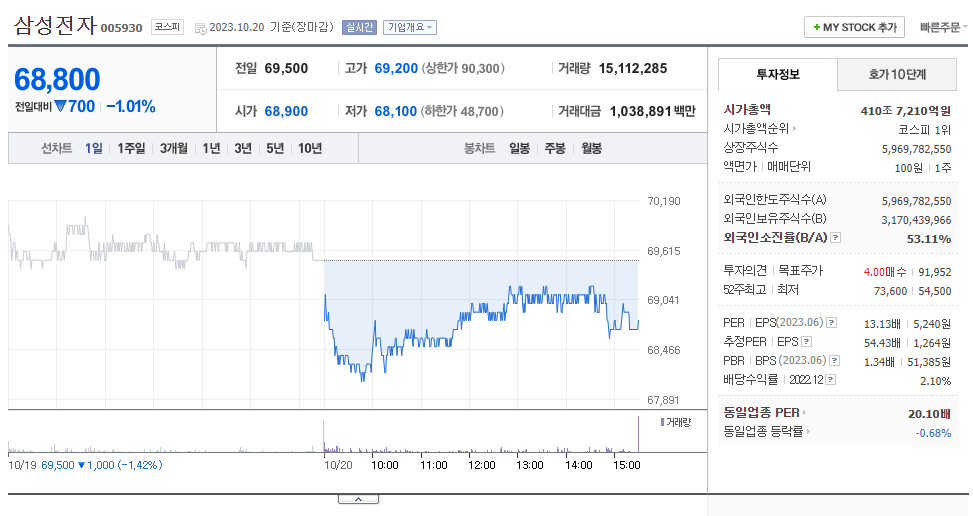Select the 1년 line chart period
This screenshot has width=973, height=516.
[211, 148]
